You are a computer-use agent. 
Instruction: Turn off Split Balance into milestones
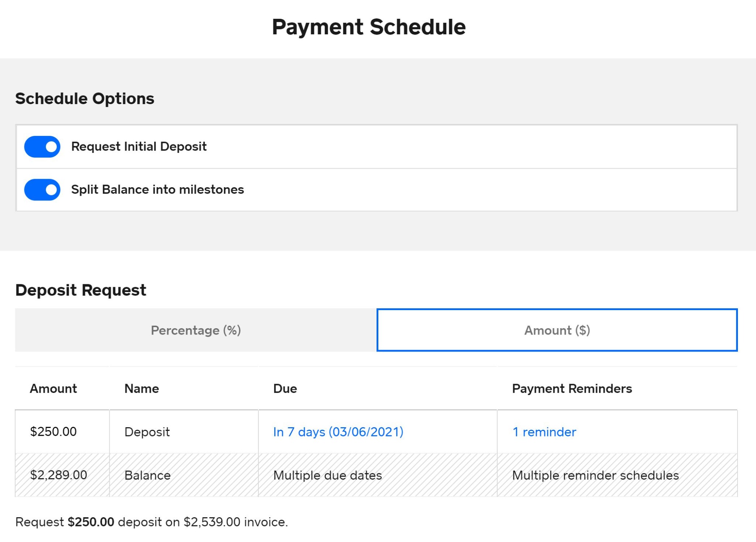tap(42, 189)
